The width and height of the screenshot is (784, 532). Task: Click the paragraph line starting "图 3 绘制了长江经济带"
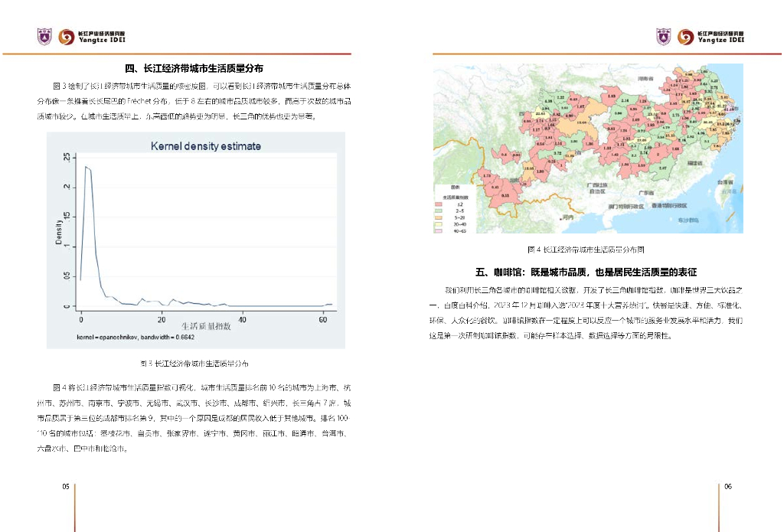click(x=202, y=86)
